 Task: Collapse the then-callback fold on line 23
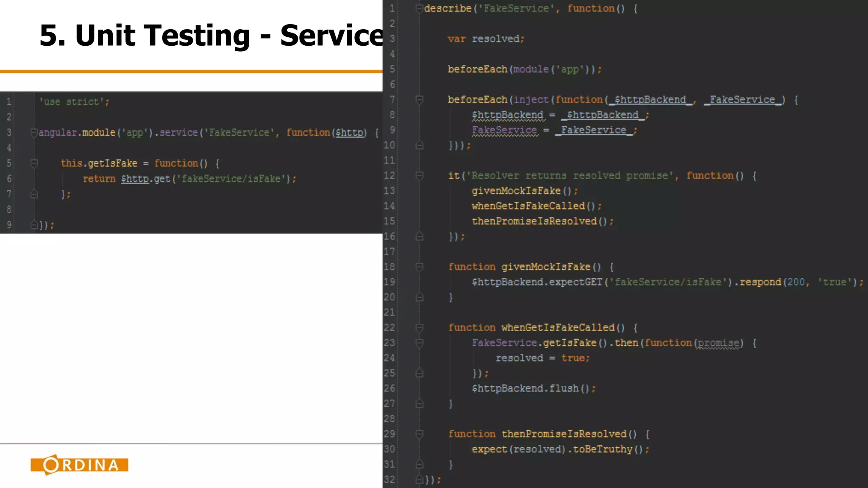point(419,343)
